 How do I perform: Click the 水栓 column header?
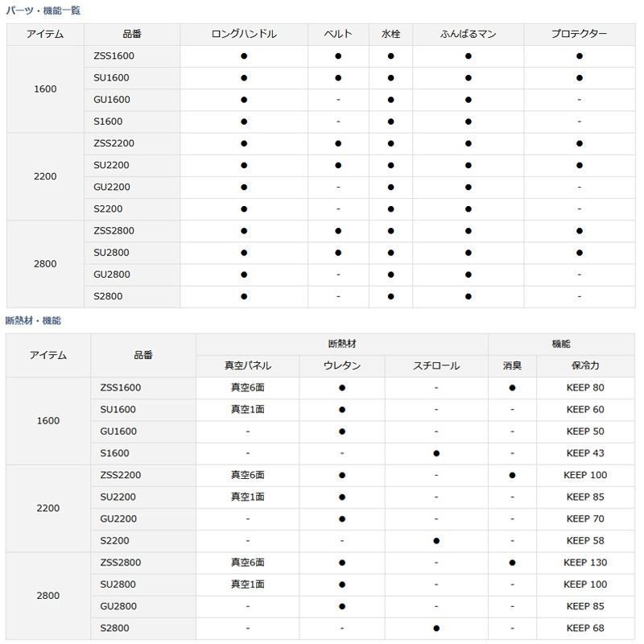(x=390, y=34)
